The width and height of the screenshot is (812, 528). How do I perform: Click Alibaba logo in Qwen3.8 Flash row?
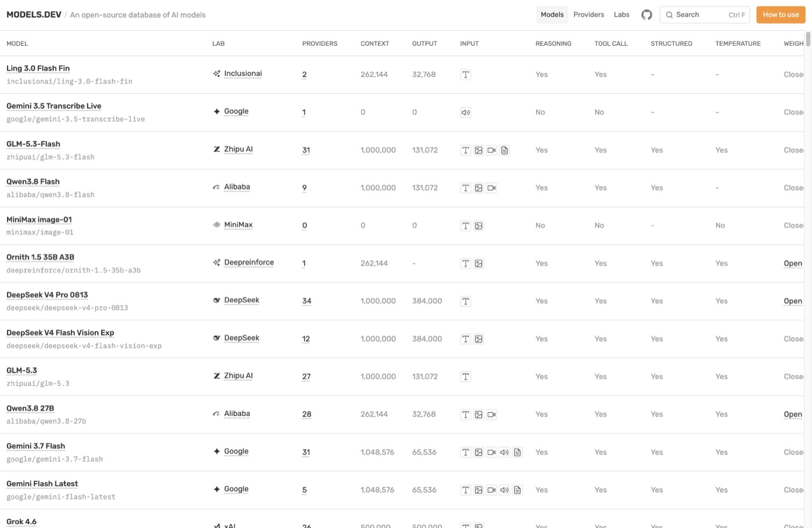click(216, 187)
